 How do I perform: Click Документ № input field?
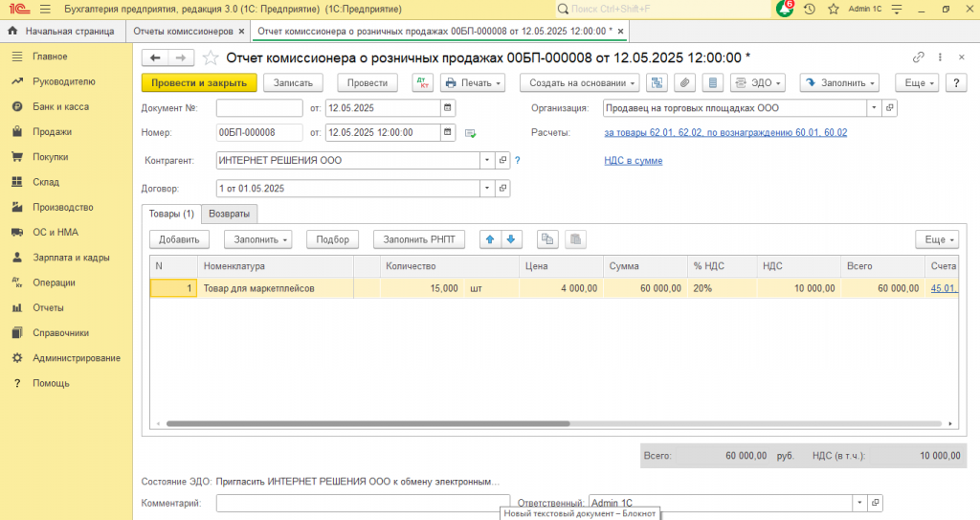[259, 108]
